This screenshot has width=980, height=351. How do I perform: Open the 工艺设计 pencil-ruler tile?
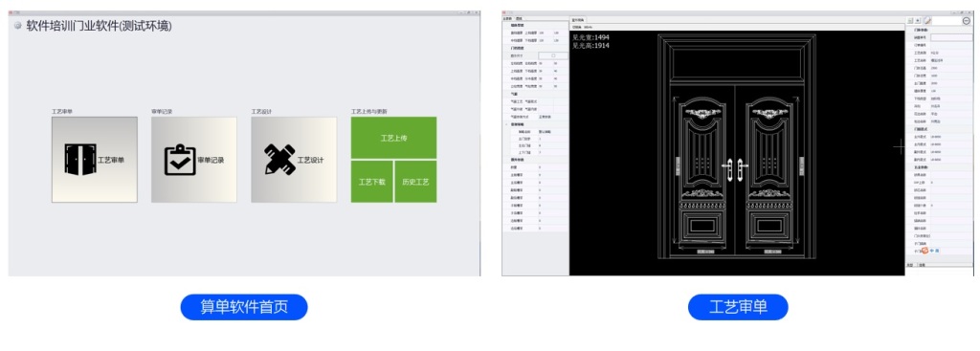294,160
